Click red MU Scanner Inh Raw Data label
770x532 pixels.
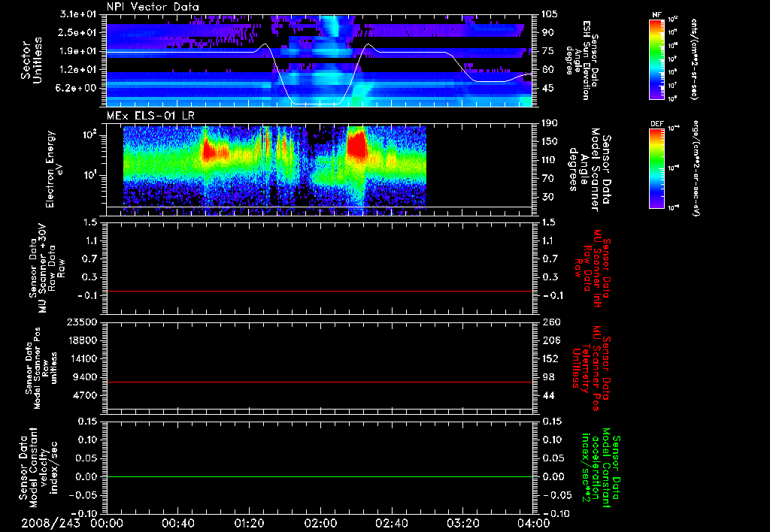[593, 268]
